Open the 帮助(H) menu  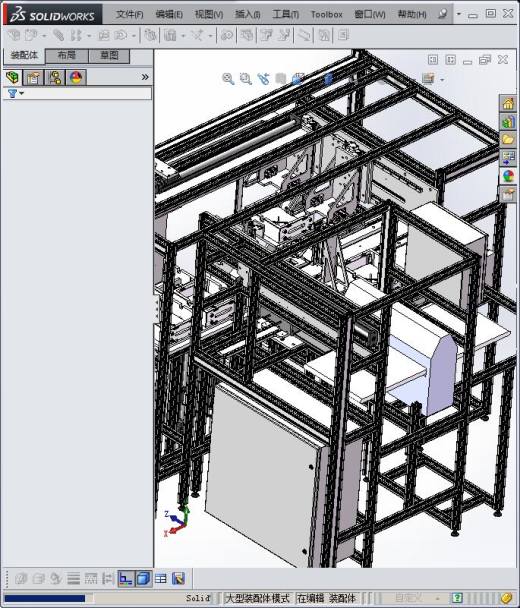(x=412, y=14)
